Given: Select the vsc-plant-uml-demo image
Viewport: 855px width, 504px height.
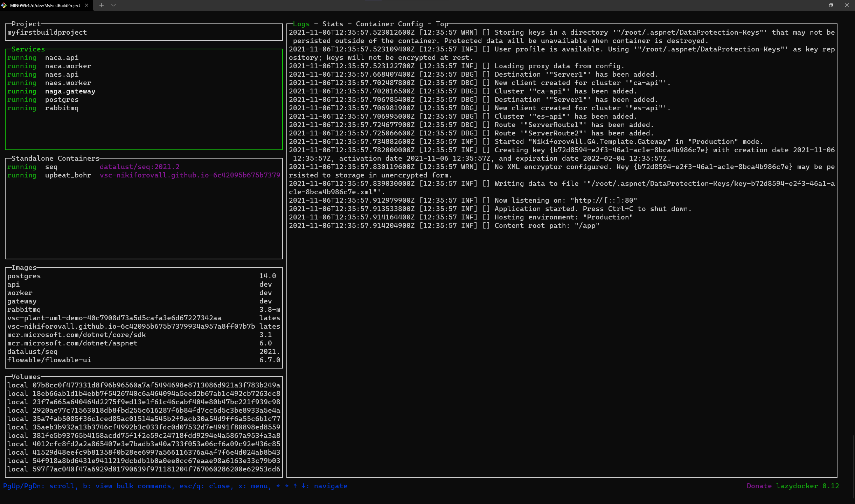Looking at the screenshot, I should pyautogui.click(x=144, y=318).
